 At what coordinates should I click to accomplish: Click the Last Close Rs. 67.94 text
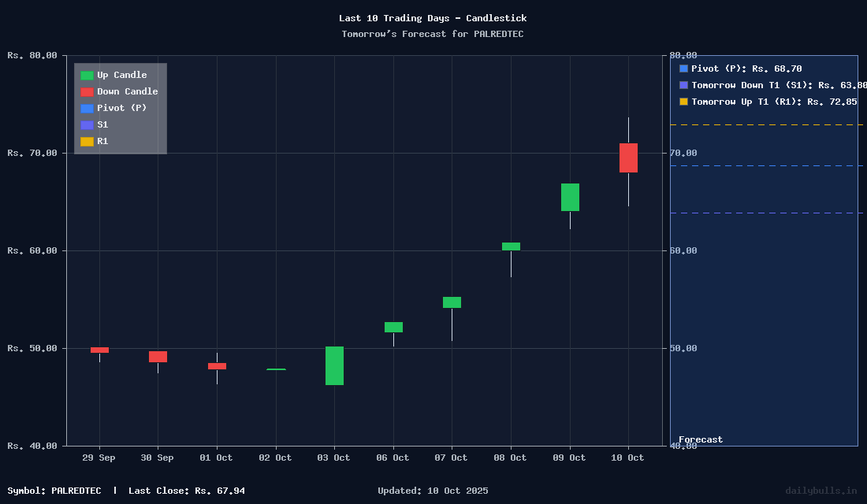click(x=187, y=491)
